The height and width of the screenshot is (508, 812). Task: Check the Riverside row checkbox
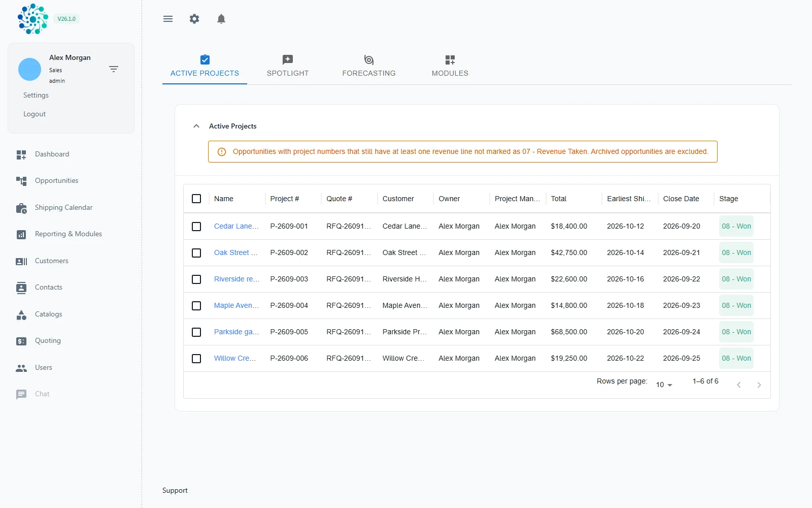(196, 279)
